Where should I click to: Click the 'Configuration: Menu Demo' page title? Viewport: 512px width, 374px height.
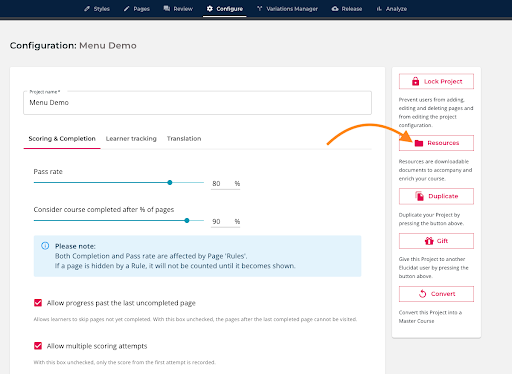tap(73, 45)
